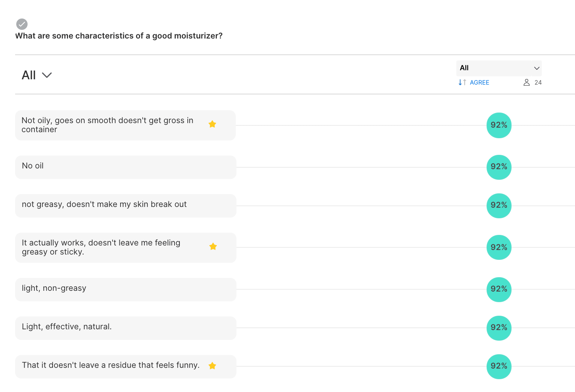The image size is (575, 392).
Task: Click the question title about good moisturizer
Action: (119, 36)
